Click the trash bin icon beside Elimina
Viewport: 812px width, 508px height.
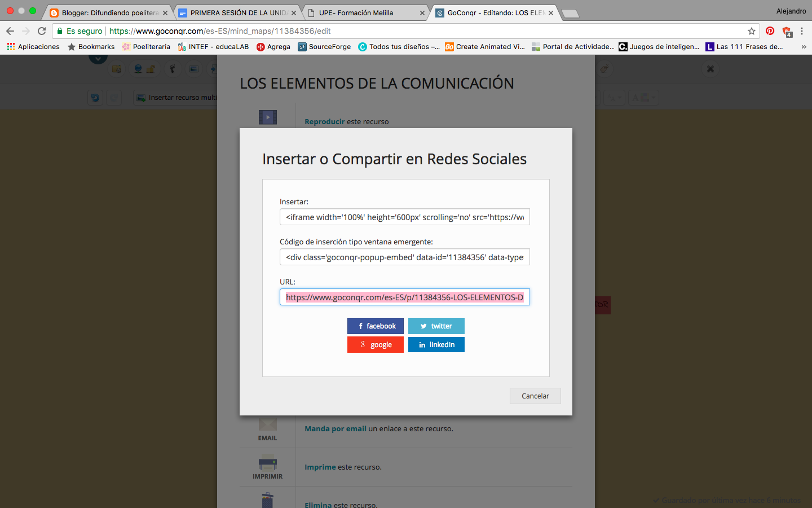tap(268, 500)
